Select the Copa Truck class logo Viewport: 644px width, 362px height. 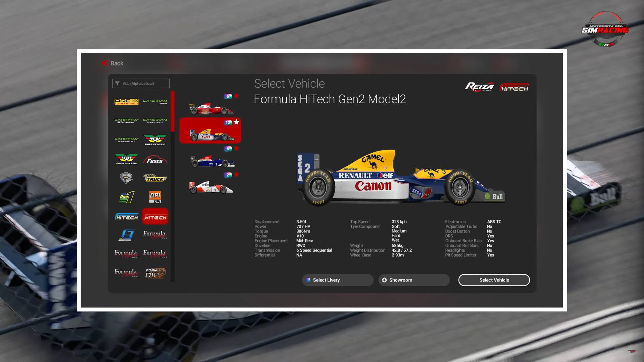tap(155, 178)
